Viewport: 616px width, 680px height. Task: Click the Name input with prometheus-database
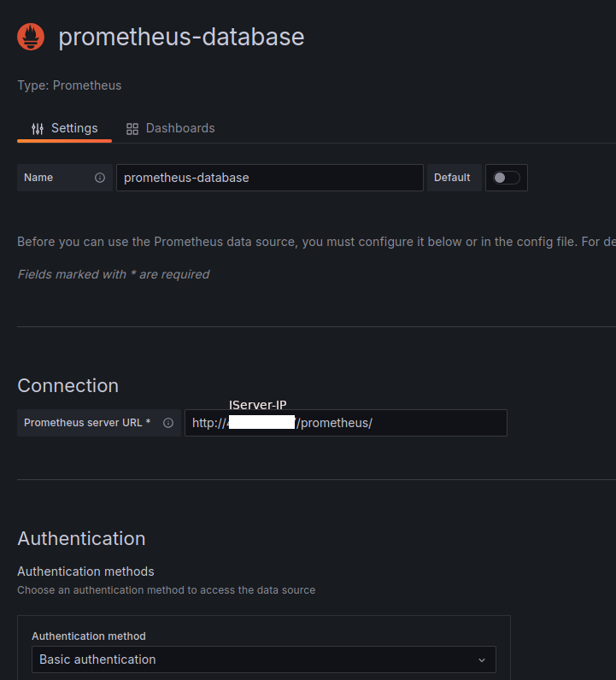pos(270,178)
